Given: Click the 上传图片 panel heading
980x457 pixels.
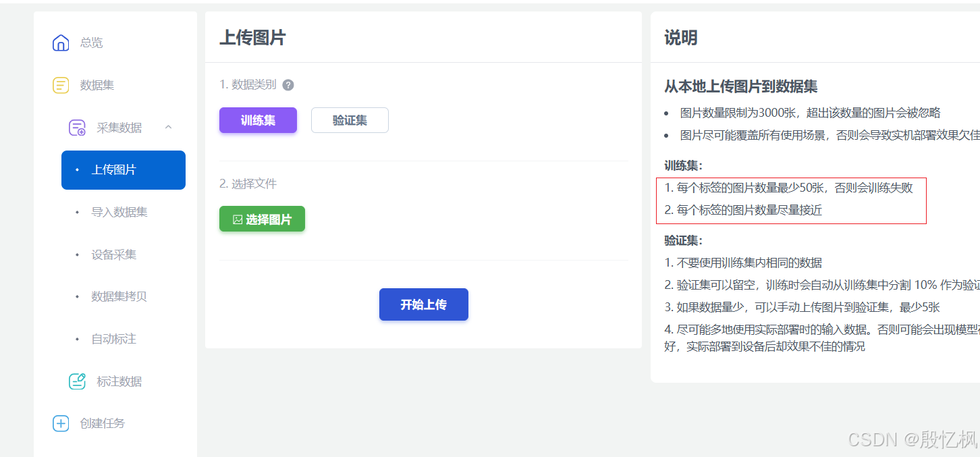Looking at the screenshot, I should tap(252, 38).
